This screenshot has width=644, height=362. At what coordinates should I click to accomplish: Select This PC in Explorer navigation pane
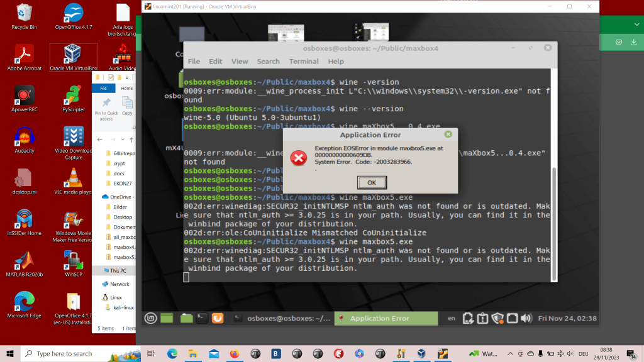pos(118,270)
